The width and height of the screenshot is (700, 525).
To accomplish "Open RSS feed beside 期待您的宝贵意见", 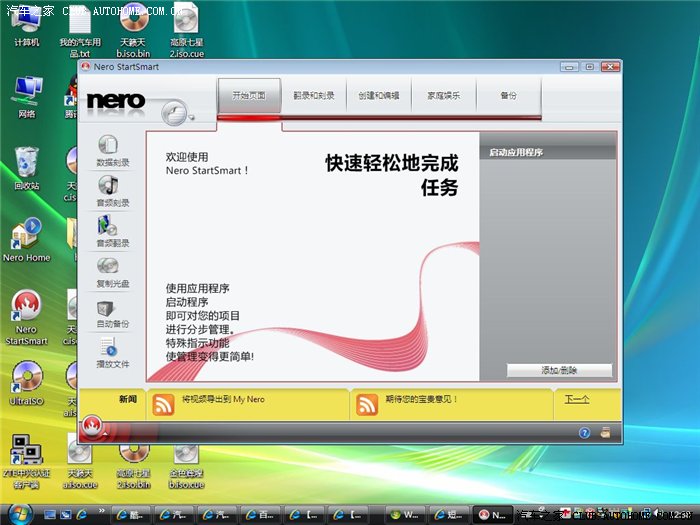I will point(367,404).
